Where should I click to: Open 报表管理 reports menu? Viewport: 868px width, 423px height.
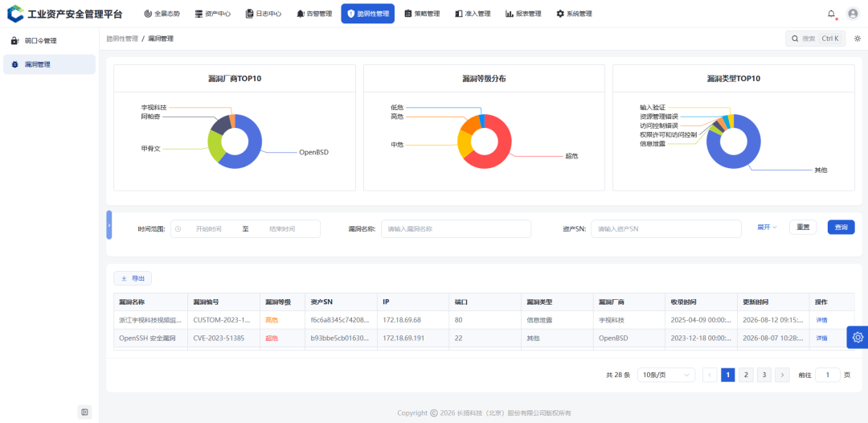tap(523, 14)
